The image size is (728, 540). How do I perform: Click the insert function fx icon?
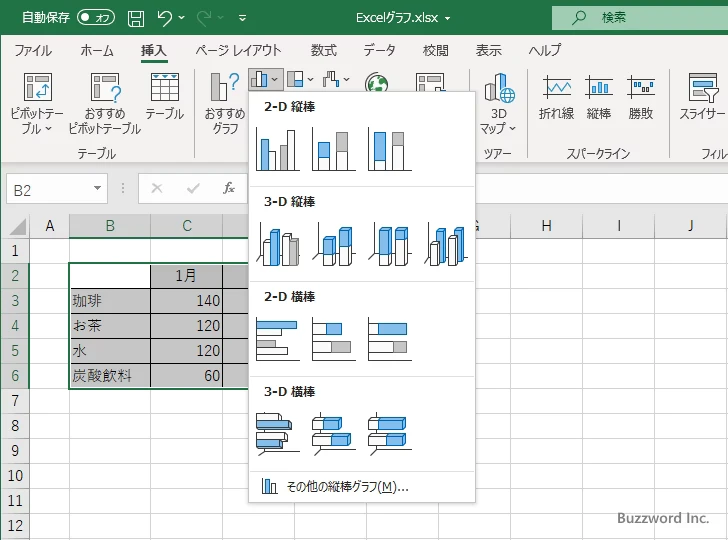228,188
